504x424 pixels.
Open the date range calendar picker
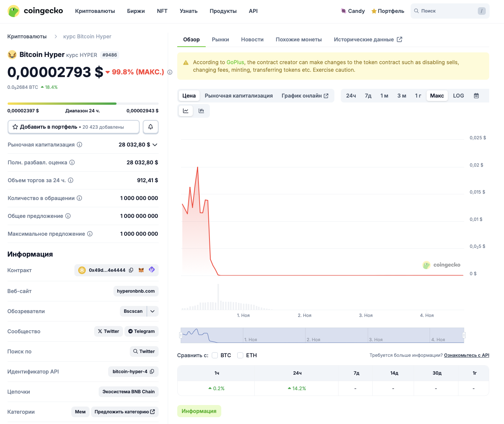click(x=476, y=95)
